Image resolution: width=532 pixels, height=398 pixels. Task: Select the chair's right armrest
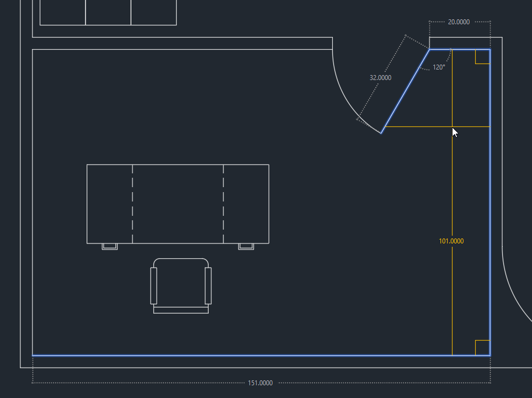(208, 285)
